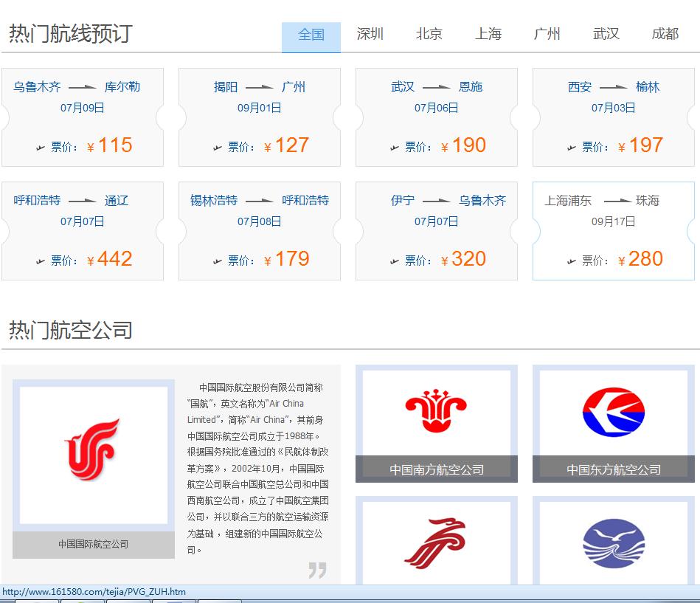Click the blue Xiamen Airlines egret logo
The width and height of the screenshot is (700, 603).
[x=614, y=543]
